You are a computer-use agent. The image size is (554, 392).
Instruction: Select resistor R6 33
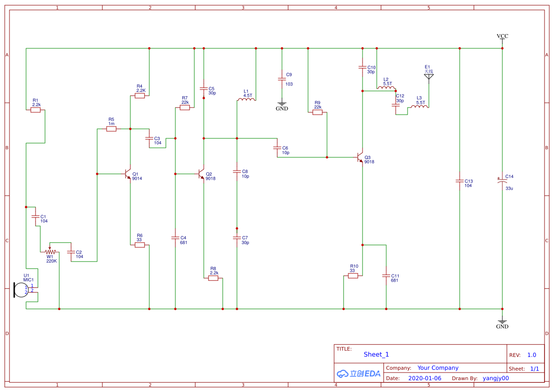pos(139,245)
